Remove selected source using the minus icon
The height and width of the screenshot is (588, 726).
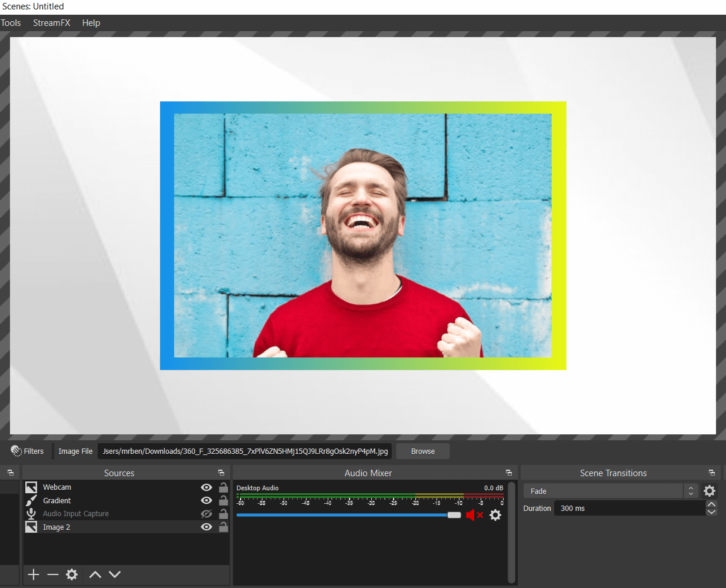[x=52, y=574]
